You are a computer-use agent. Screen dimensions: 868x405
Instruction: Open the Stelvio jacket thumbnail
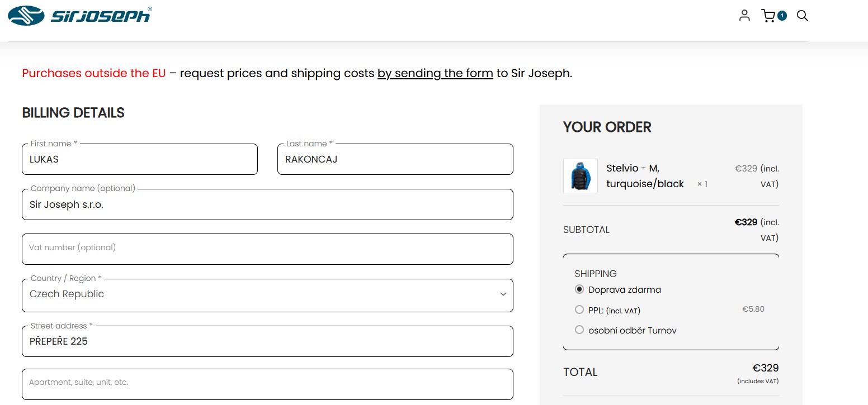pyautogui.click(x=581, y=176)
